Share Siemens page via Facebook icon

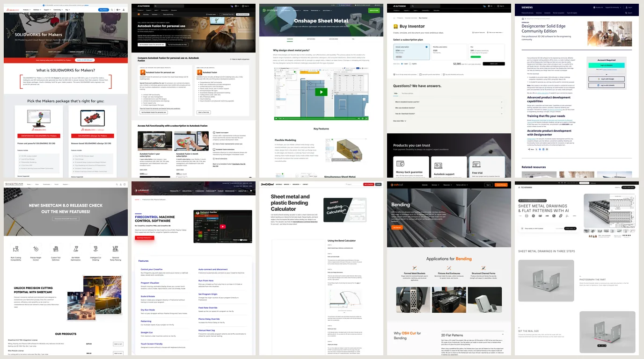(x=540, y=149)
